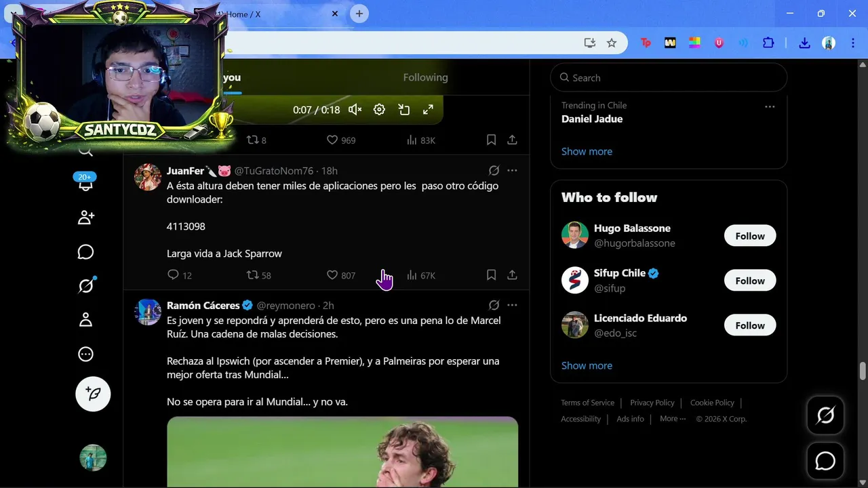
Task: Follow Licenciado Eduardo
Action: click(750, 325)
